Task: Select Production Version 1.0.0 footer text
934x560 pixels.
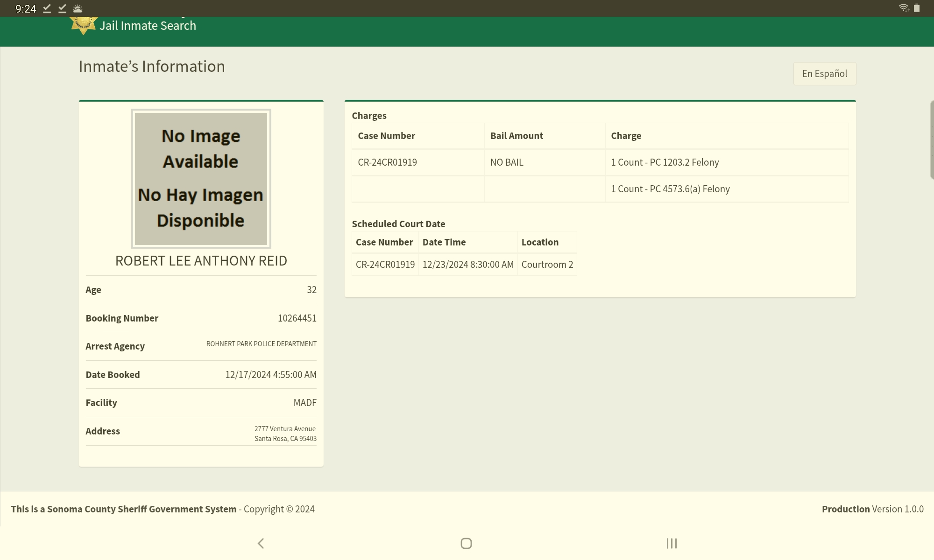Action: click(x=873, y=509)
